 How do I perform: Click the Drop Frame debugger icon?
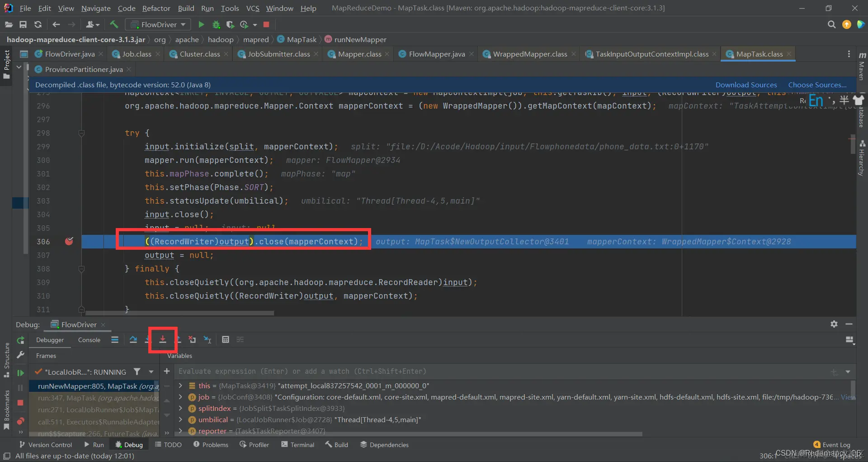193,339
